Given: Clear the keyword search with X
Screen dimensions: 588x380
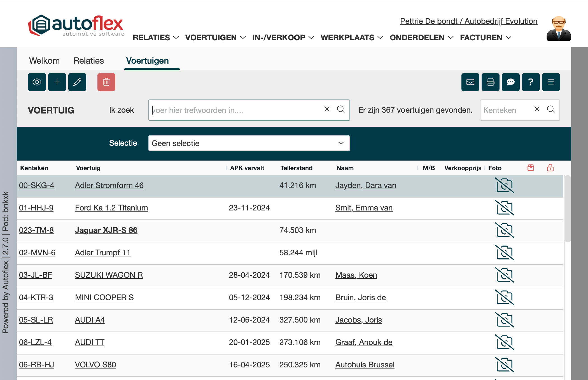Looking at the screenshot, I should tap(327, 109).
